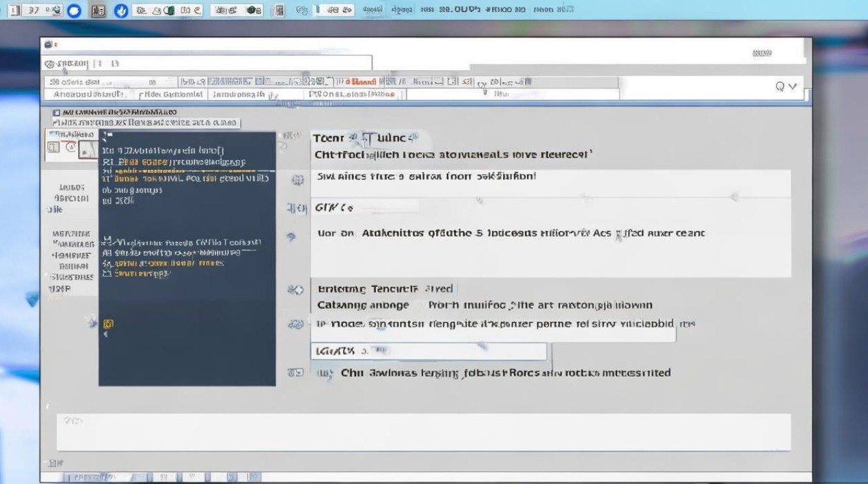Screen dimensions: 868x484
Task: Click the circular icon in the left thumbnail panel
Action: pos(70,147)
